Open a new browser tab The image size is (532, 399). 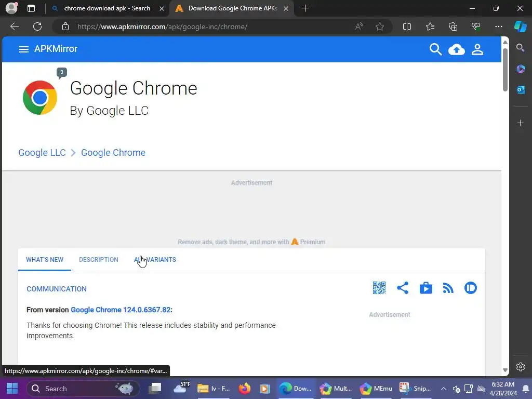pyautogui.click(x=305, y=8)
